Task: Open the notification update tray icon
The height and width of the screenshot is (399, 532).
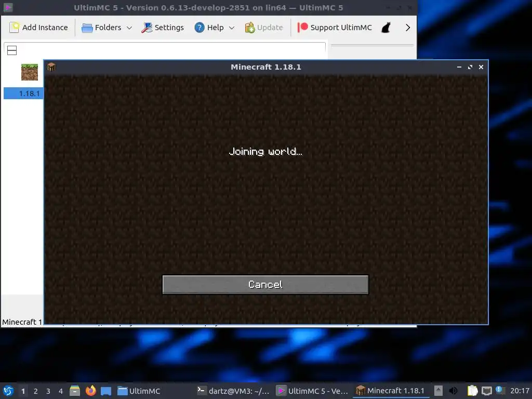Action: pyautogui.click(x=499, y=390)
